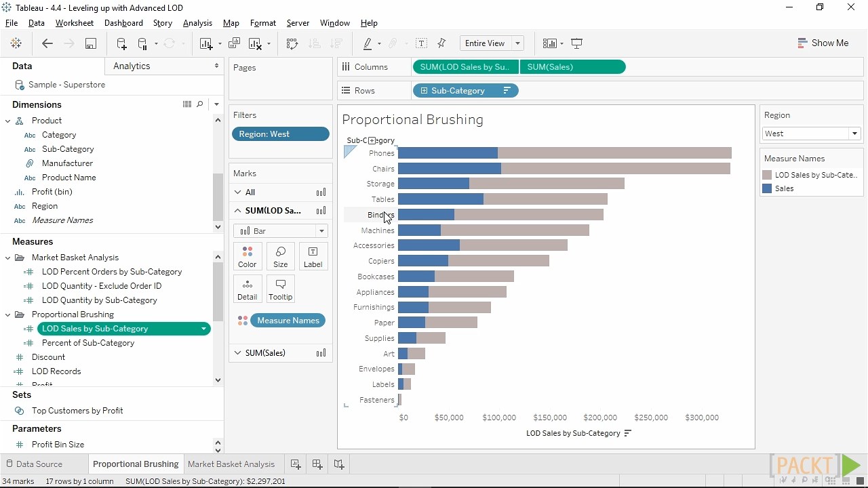
Task: Click the Highlight pen toolbar icon
Action: [x=368, y=43]
